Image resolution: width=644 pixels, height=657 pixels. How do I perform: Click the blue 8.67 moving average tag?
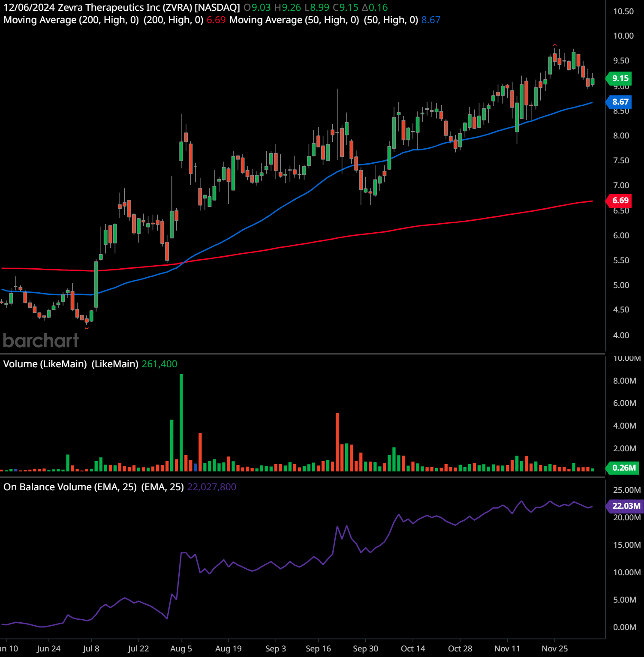click(x=620, y=102)
